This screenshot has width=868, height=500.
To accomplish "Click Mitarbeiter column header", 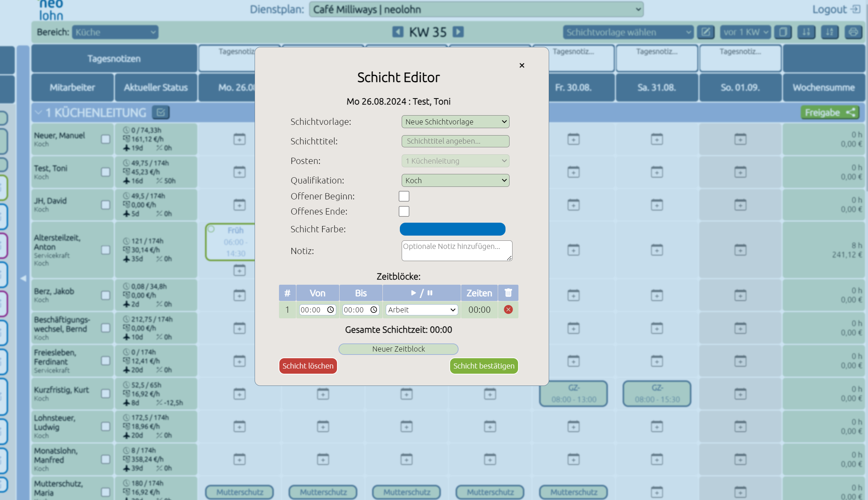I will click(72, 88).
